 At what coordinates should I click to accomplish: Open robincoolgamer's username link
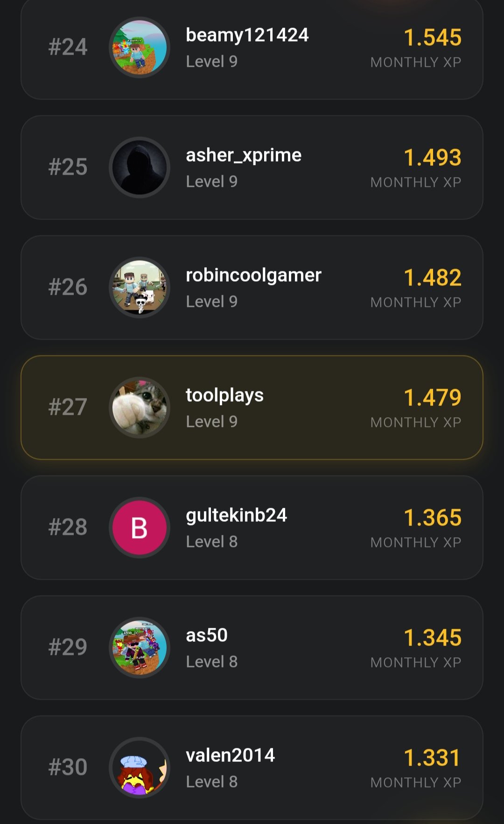coord(253,275)
